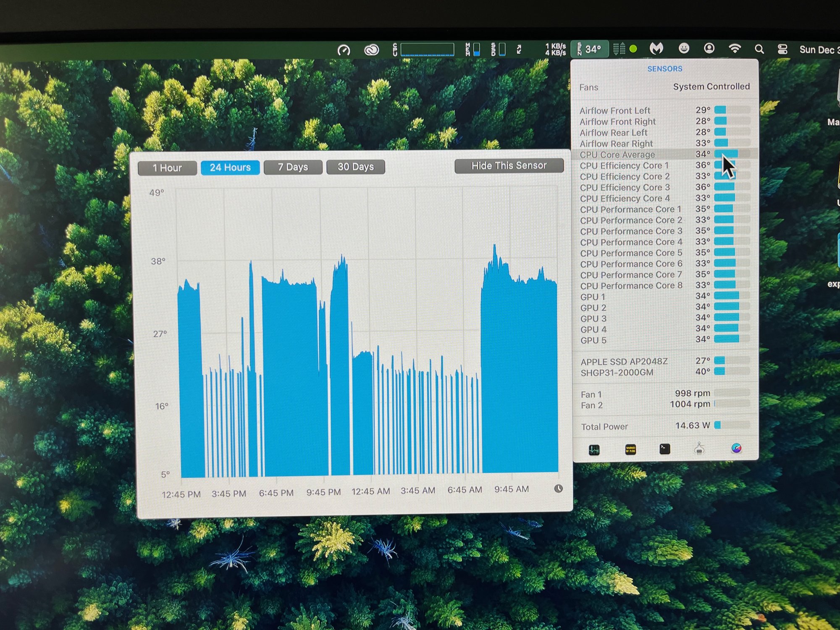This screenshot has width=840, height=630.
Task: Open the iStat Menus app icon
Action: coord(736,448)
